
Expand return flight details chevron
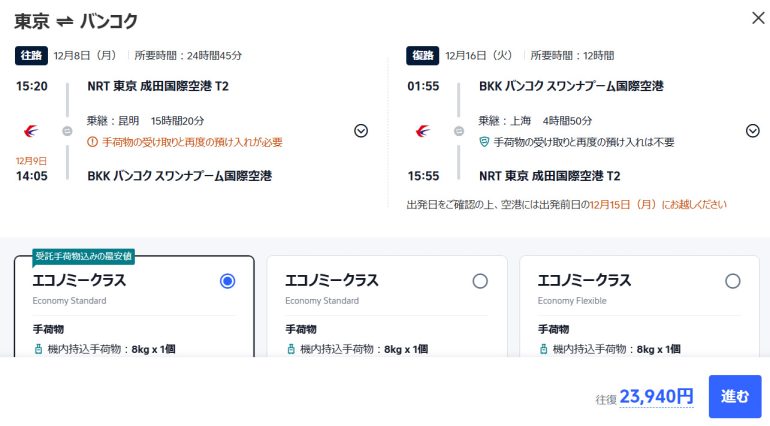[753, 130]
